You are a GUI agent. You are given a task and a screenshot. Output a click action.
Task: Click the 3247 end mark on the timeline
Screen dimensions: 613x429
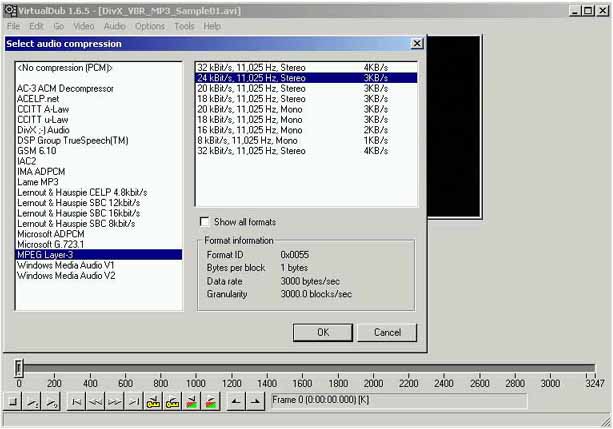595,383
